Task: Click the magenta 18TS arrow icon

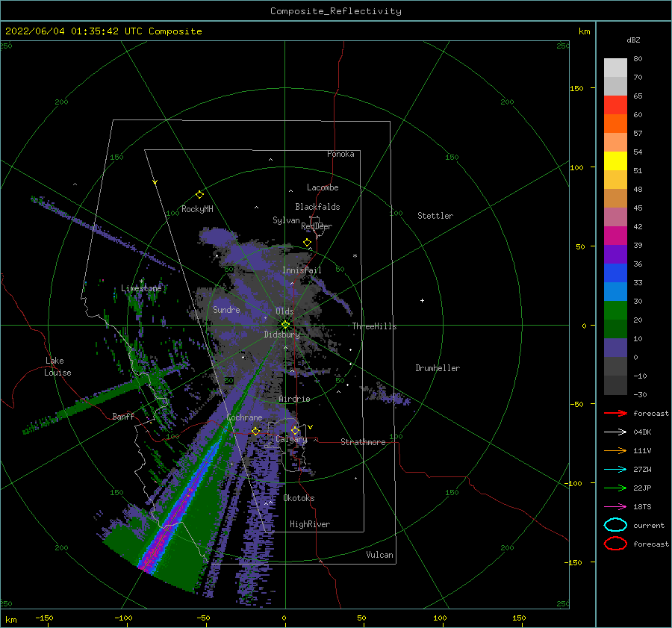Action: [x=615, y=507]
